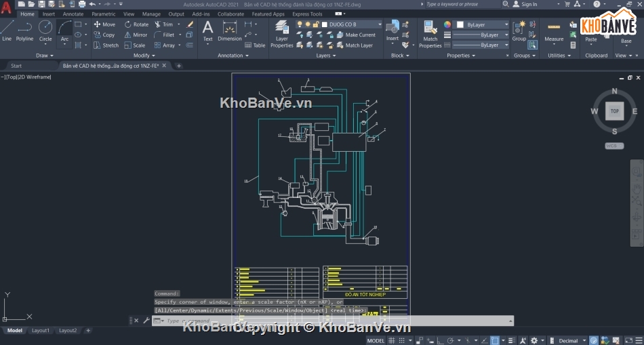Click the Fillet tool
The image size is (644, 345).
(164, 35)
